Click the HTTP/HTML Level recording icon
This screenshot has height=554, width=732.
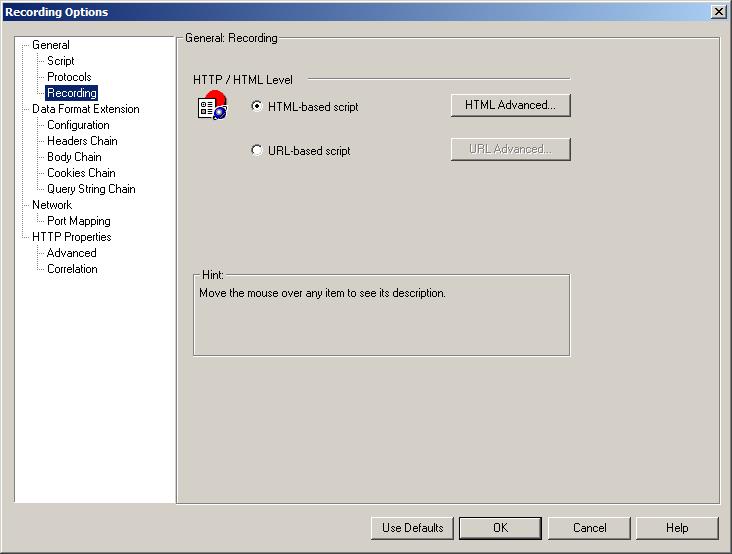pyautogui.click(x=212, y=105)
